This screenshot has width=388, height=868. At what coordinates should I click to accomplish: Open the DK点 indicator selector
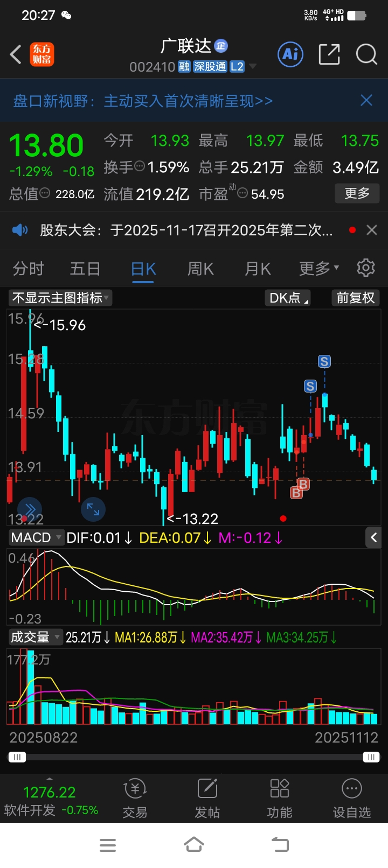point(288,298)
